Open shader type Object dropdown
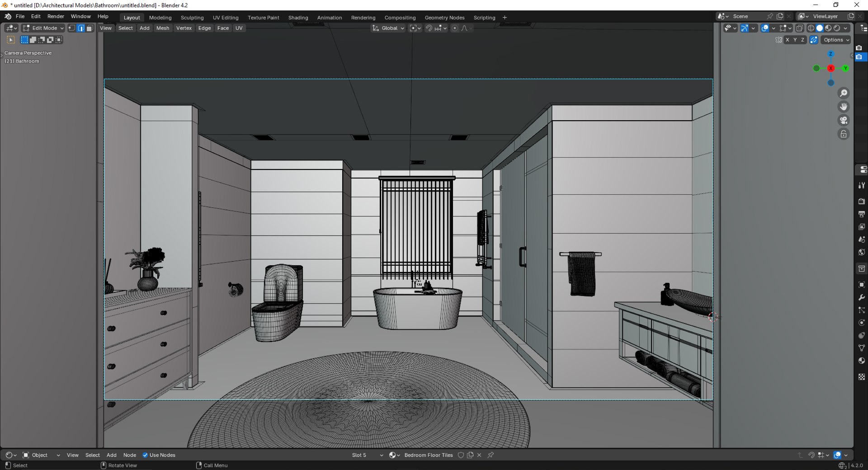This screenshot has width=868, height=470. click(41, 455)
